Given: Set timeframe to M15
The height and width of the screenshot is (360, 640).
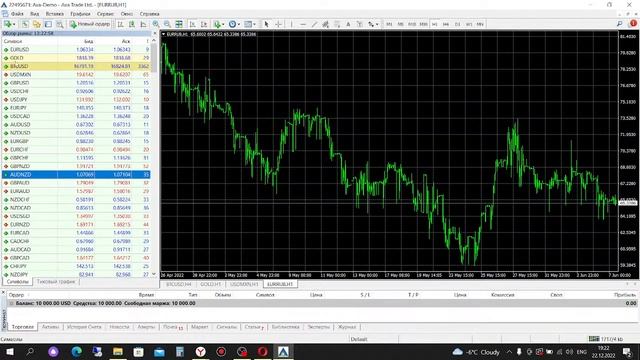Looking at the screenshot, I should click(x=412, y=24).
